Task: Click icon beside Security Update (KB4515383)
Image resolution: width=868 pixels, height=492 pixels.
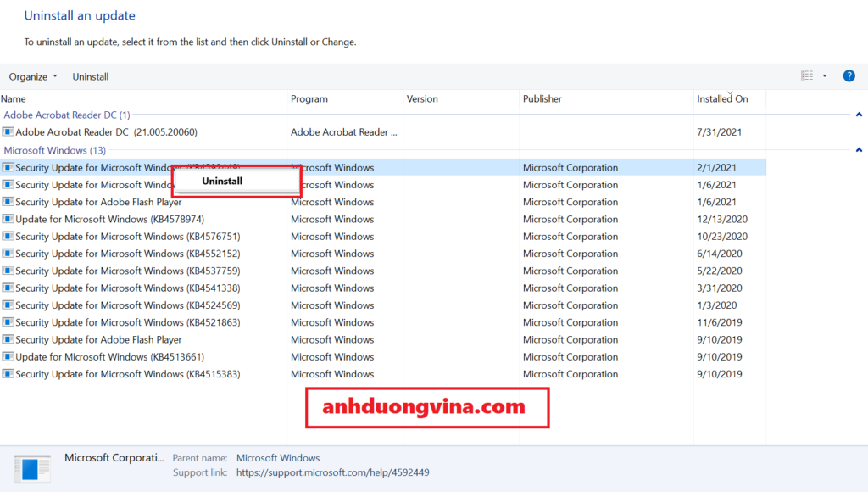Action: coord(8,374)
